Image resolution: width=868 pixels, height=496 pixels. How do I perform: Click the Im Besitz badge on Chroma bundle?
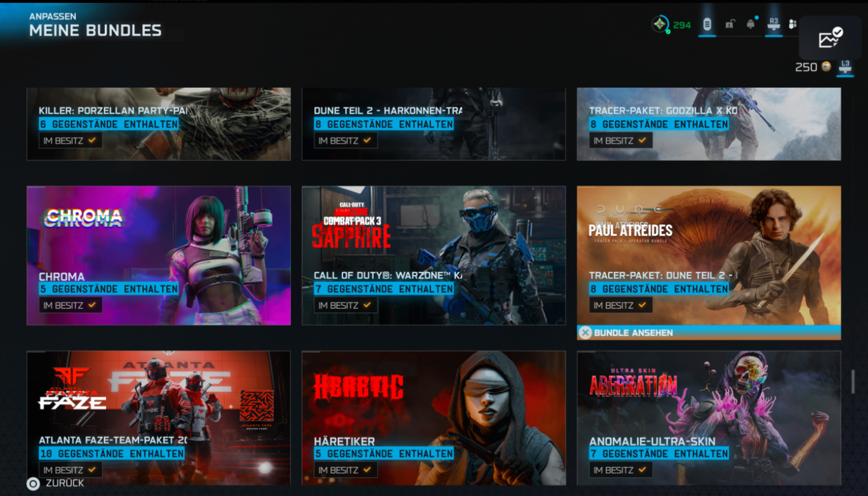pos(70,305)
